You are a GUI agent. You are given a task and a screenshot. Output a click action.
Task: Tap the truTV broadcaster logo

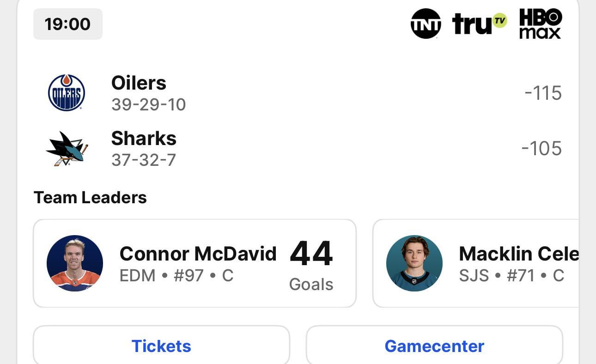pyautogui.click(x=479, y=24)
